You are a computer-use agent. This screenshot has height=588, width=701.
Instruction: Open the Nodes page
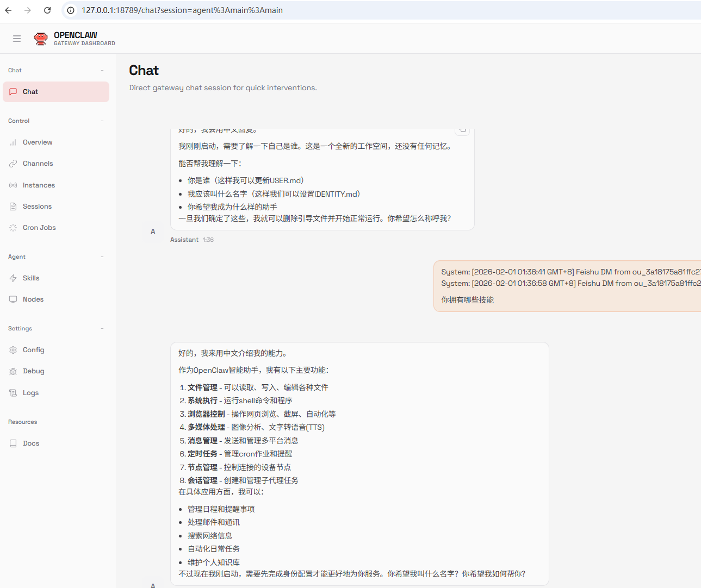point(56,299)
